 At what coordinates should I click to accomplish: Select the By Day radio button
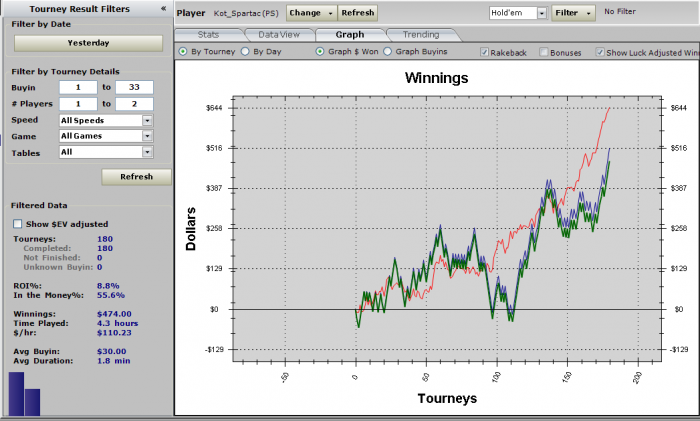pos(246,51)
